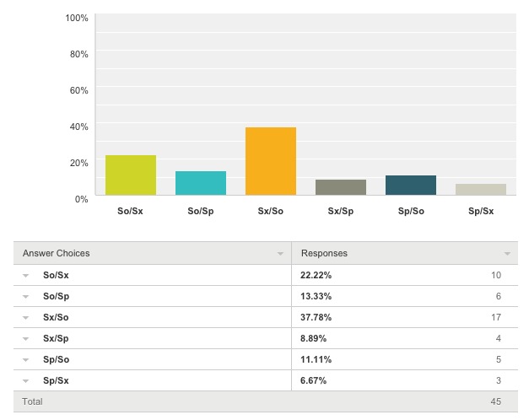Screen dimensions: 529x420
Task: Click the Responses column header
Action: click(324, 253)
